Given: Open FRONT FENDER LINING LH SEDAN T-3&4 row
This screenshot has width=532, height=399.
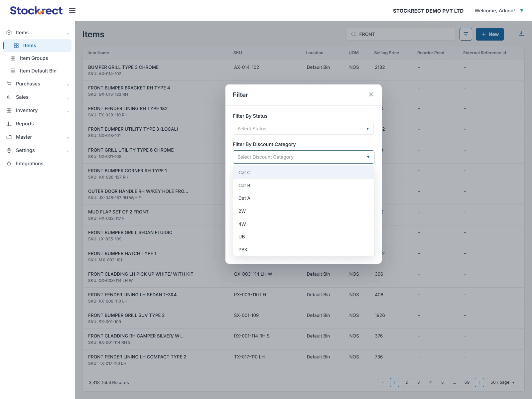Looking at the screenshot, I should point(304,298).
